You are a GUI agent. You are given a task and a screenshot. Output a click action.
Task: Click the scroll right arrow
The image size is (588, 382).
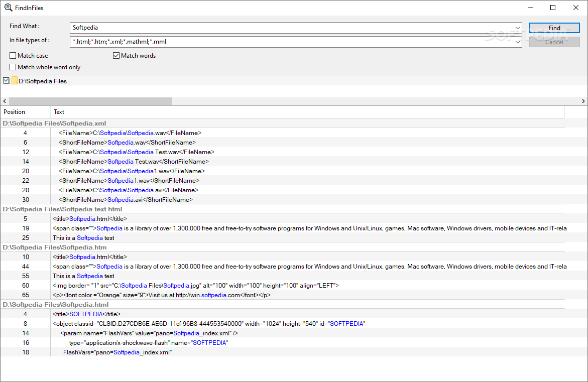583,101
